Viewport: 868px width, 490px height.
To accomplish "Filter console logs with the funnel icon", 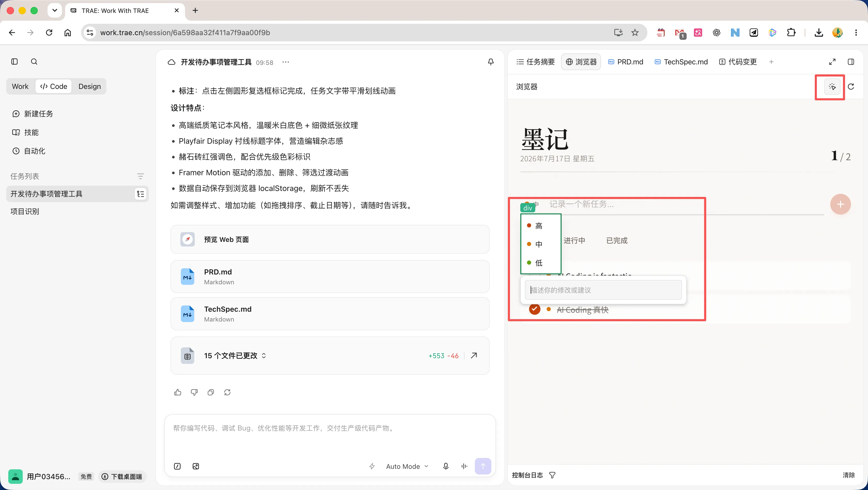I will pyautogui.click(x=552, y=475).
